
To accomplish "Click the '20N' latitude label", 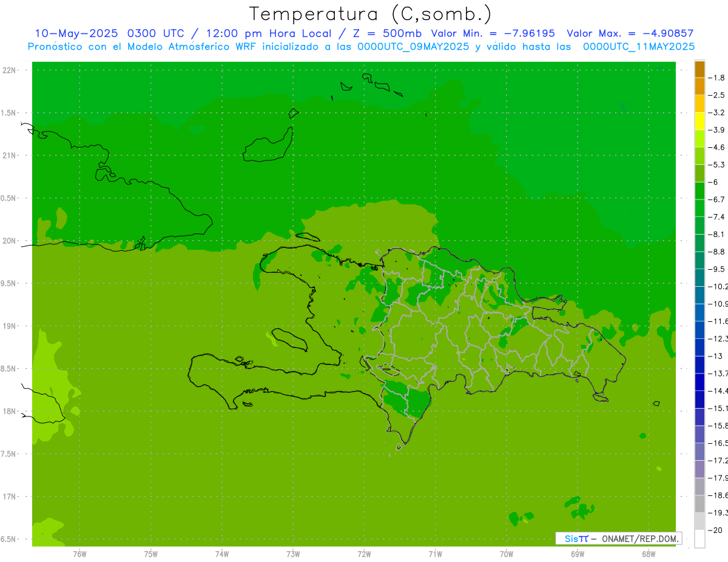I will tap(8, 241).
